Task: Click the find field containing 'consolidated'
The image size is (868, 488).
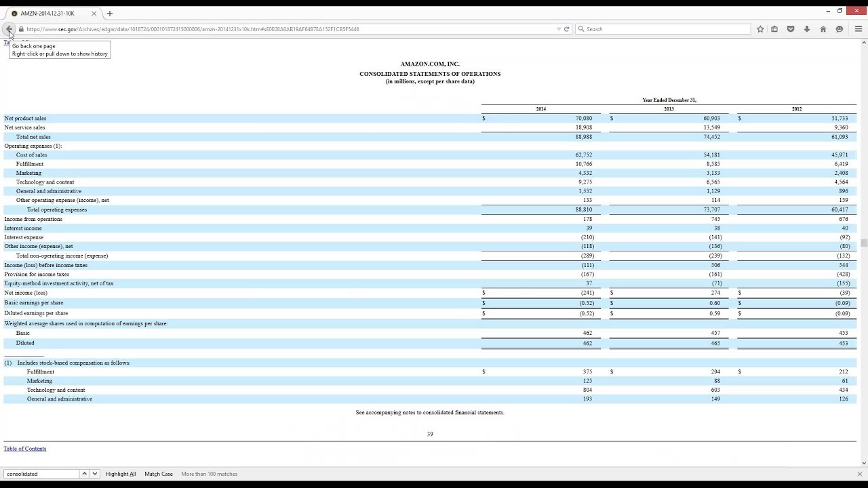Action: point(42,474)
